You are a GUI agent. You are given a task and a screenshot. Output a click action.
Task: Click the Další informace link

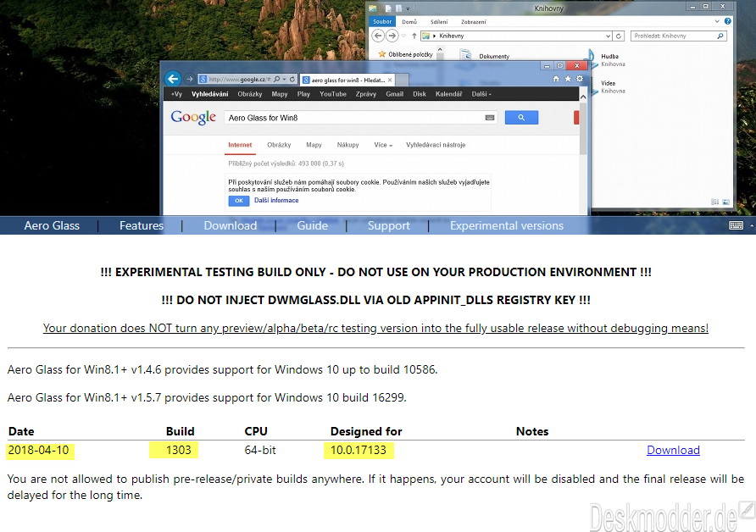pos(276,201)
